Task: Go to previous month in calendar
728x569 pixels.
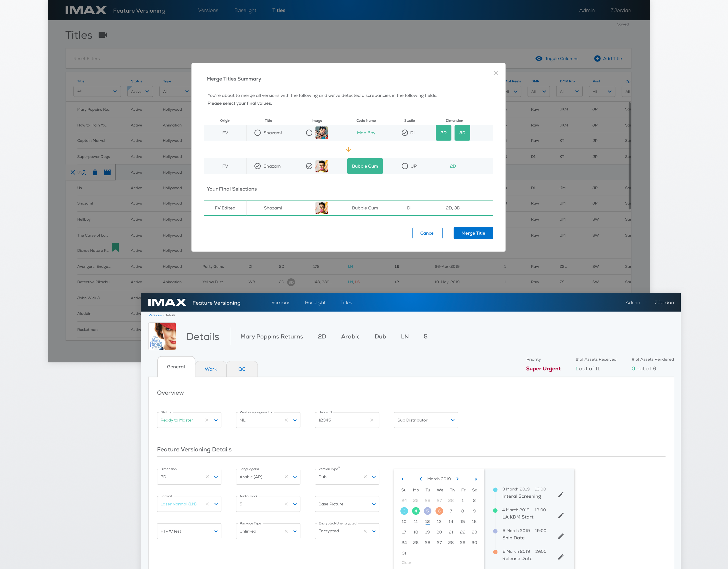Action: [421, 479]
